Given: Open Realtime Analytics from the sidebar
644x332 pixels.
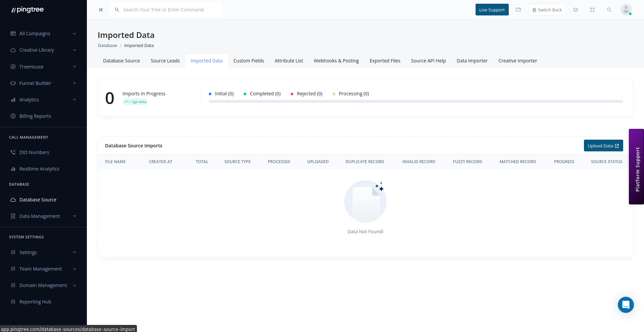Looking at the screenshot, I should pyautogui.click(x=39, y=169).
